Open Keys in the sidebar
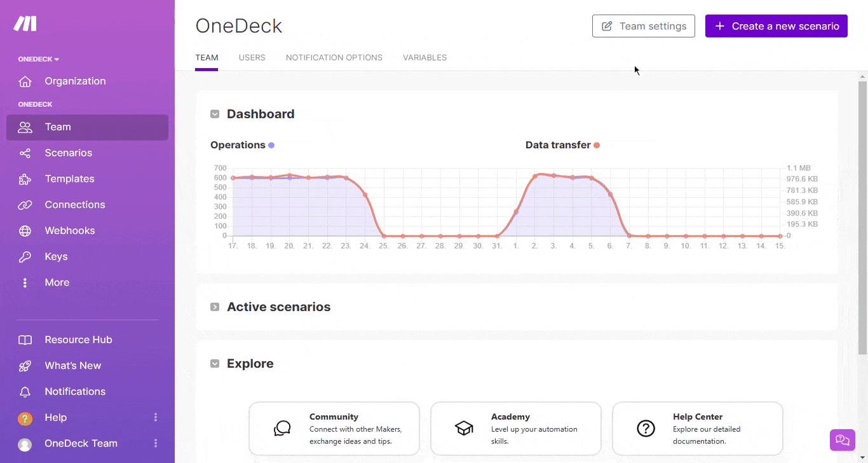Screen dimensions: 868x463 click(x=87, y=257)
